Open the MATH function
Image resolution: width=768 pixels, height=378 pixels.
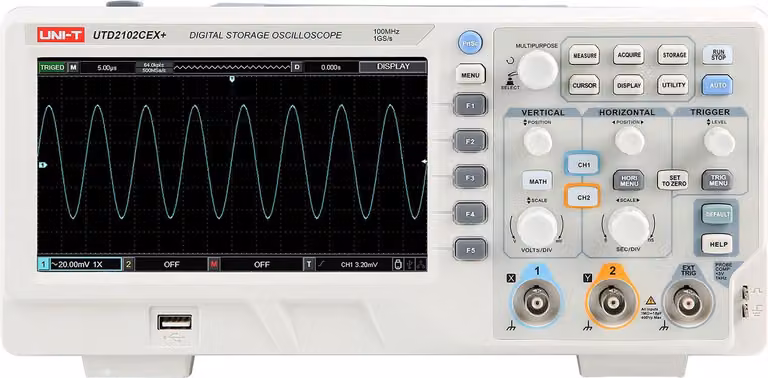pos(537,182)
